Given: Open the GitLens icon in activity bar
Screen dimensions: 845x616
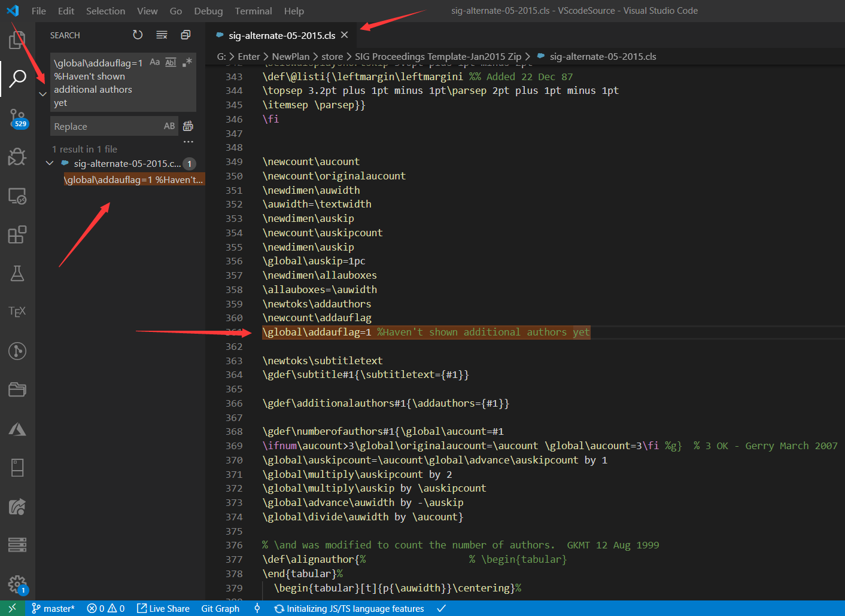Looking at the screenshot, I should (17, 351).
